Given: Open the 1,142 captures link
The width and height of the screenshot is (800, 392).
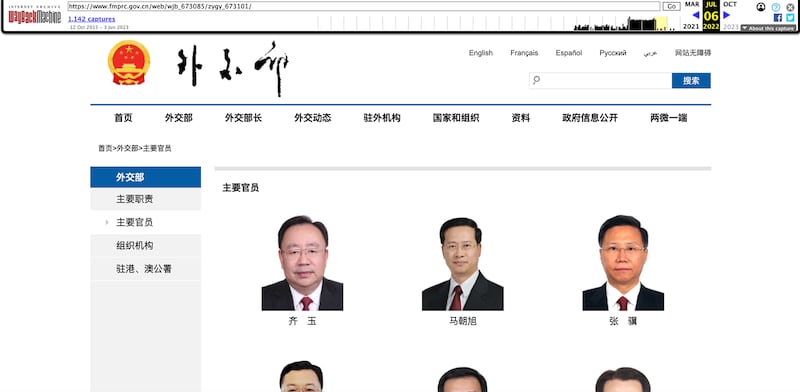Looking at the screenshot, I should [91, 19].
